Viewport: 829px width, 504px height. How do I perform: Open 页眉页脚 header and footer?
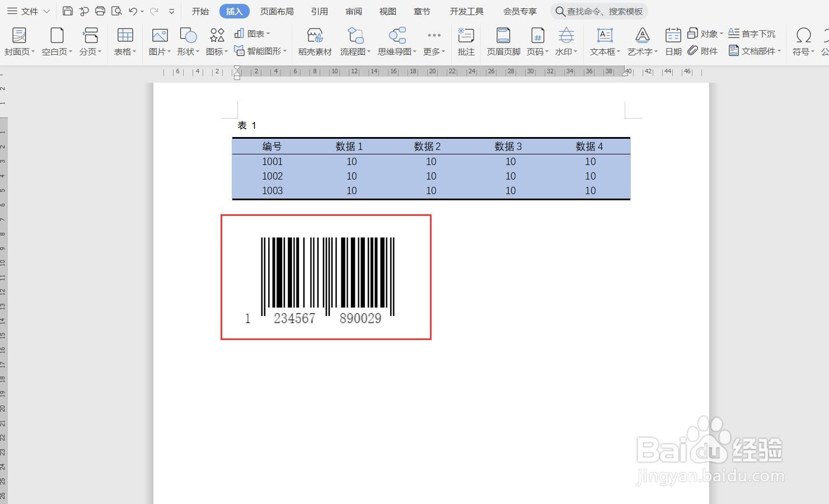point(504,41)
